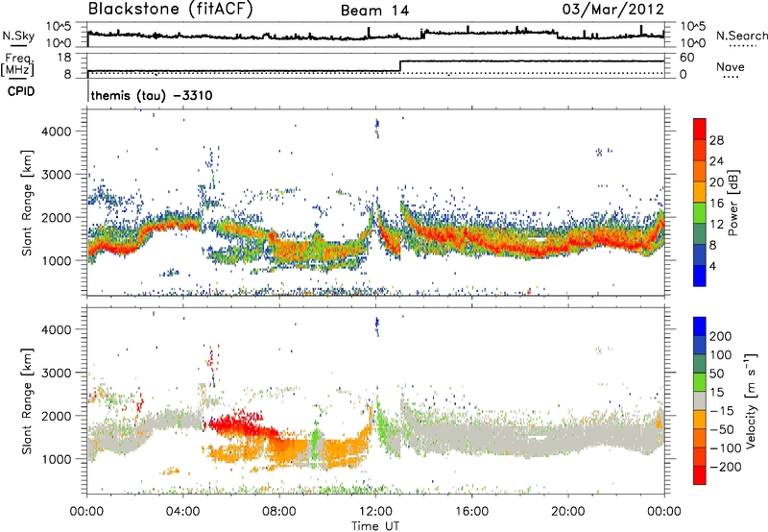Click the 'CPID' label
The width and height of the screenshot is (768, 532).
(21, 91)
